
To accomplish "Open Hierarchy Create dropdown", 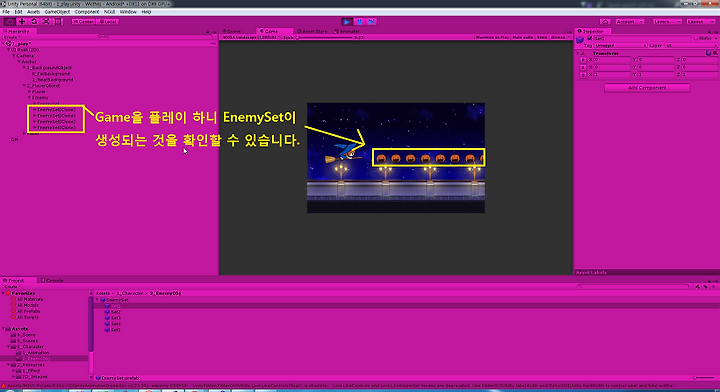I will [x=12, y=37].
